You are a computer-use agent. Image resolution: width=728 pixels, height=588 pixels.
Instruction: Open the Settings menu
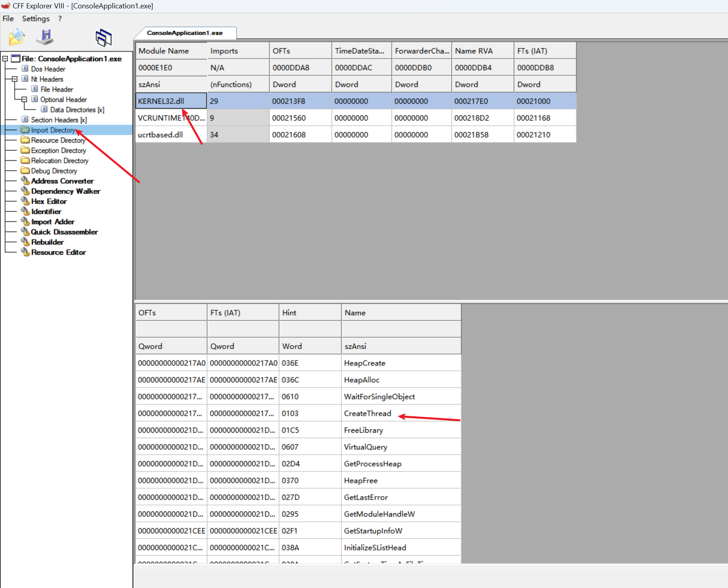click(x=36, y=18)
